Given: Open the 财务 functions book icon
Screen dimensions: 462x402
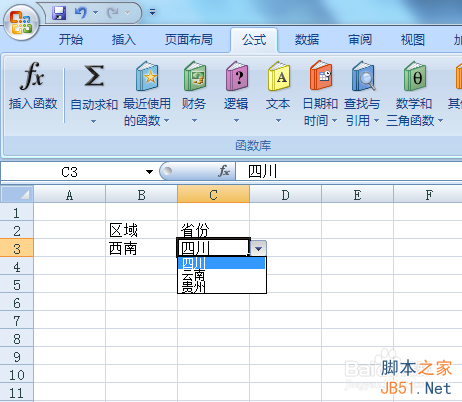Looking at the screenshot, I should click(x=195, y=76).
